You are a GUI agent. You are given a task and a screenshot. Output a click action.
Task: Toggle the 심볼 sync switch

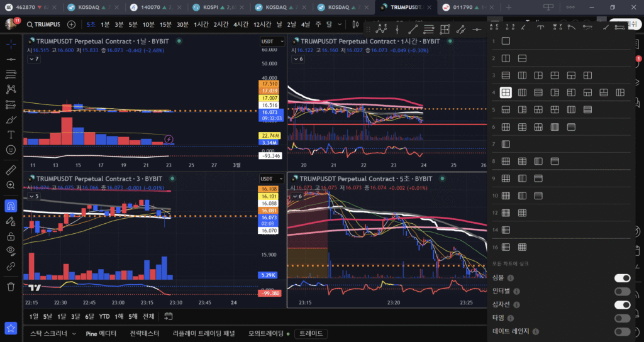pyautogui.click(x=622, y=278)
